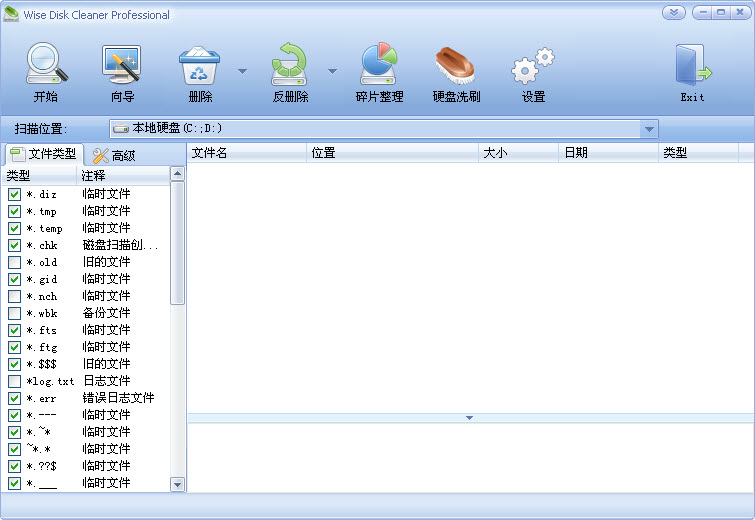Viewport: 755px width, 520px height.
Task: Open 硬盘洗刷 (Disk Wipe) brush icon
Action: [456, 66]
